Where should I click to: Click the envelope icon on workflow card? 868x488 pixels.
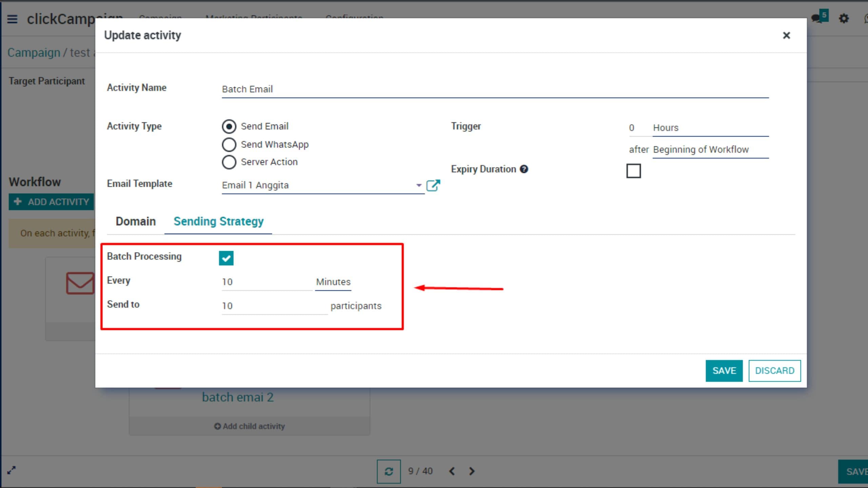click(x=80, y=283)
